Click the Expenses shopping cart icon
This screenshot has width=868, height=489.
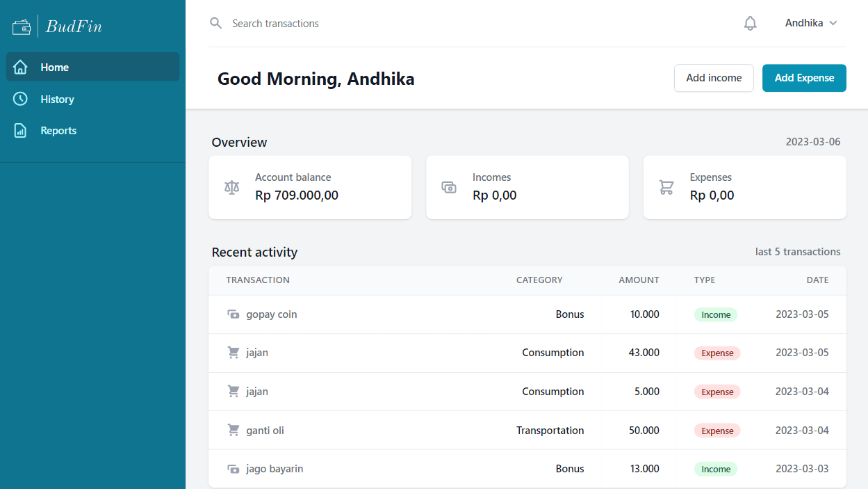coord(666,187)
